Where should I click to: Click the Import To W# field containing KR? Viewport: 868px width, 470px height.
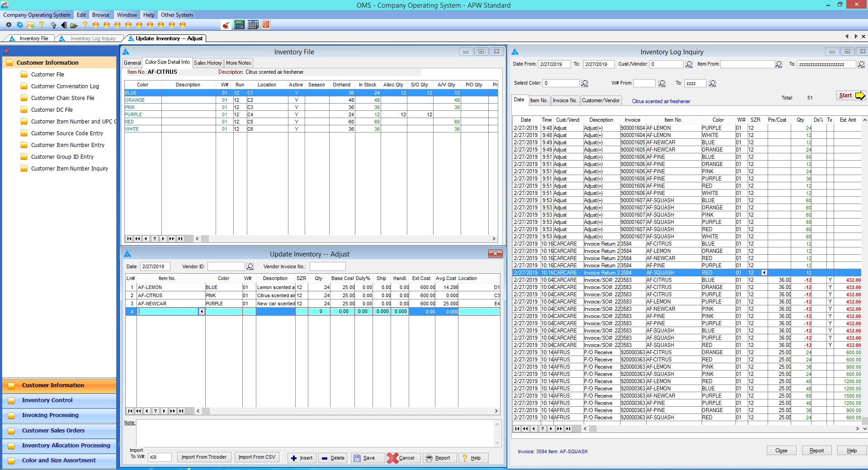160,457
